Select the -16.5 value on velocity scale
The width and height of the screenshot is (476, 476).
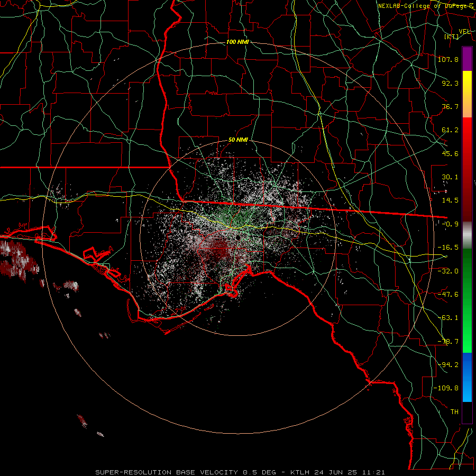click(448, 248)
